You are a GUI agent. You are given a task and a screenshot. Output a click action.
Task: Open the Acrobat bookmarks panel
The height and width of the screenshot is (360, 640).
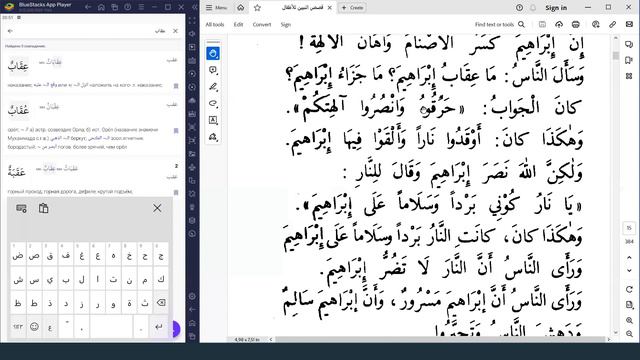[629, 60]
